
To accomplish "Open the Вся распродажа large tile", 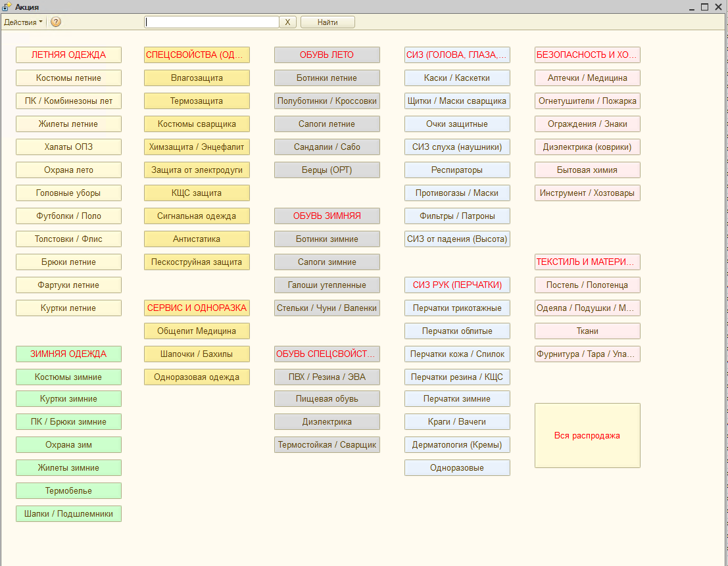I will pyautogui.click(x=587, y=435).
